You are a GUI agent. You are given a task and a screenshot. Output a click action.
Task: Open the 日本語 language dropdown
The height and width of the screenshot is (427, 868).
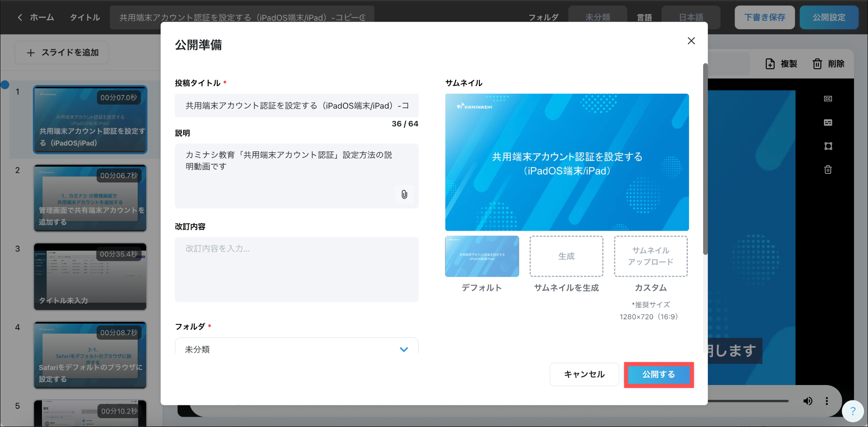691,17
